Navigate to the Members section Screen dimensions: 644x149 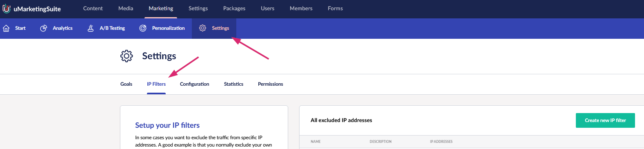click(x=301, y=9)
